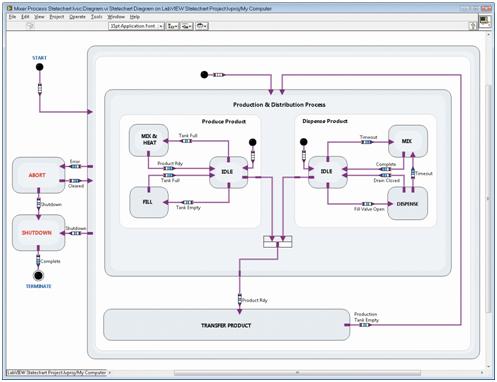Viewport: 497px width, 382px height.
Task: Select the FILL state
Action: (x=149, y=202)
